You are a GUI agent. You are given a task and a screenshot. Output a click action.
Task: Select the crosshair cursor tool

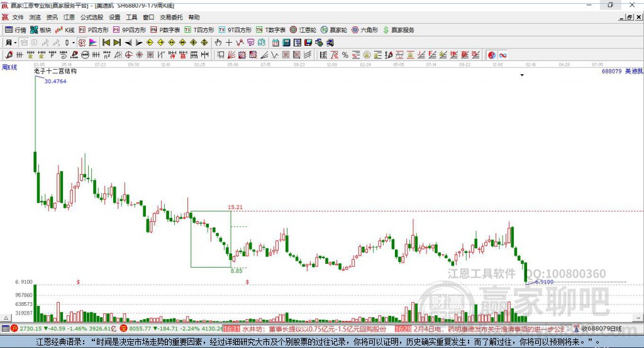(x=229, y=43)
